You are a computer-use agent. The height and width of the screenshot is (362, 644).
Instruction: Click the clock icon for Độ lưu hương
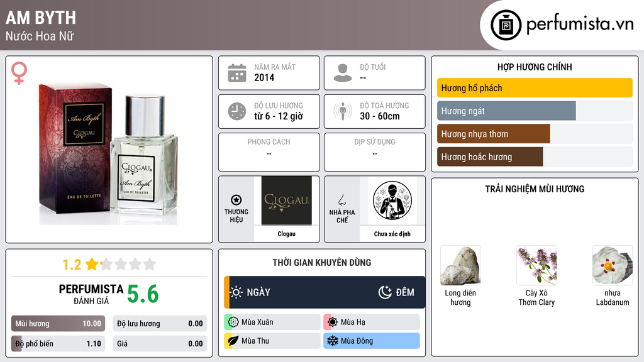(237, 111)
